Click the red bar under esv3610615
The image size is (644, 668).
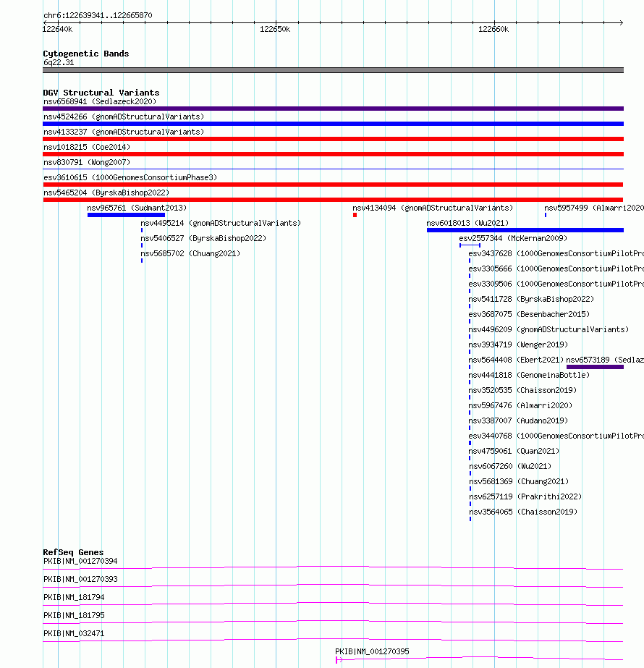[x=333, y=185]
